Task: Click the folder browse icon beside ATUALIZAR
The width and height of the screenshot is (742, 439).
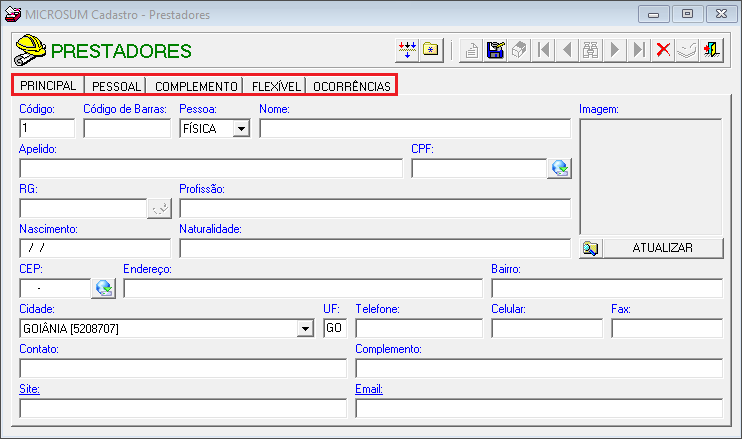Action: [590, 248]
